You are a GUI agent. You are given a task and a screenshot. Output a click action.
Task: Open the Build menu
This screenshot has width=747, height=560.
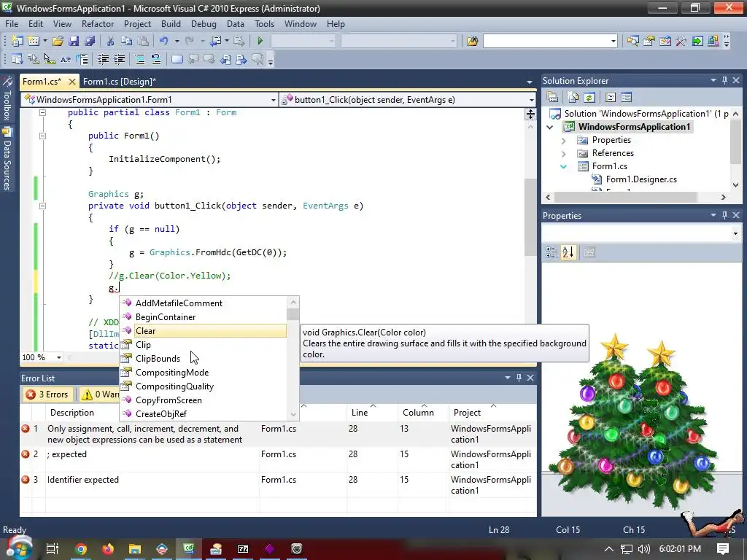[171, 24]
